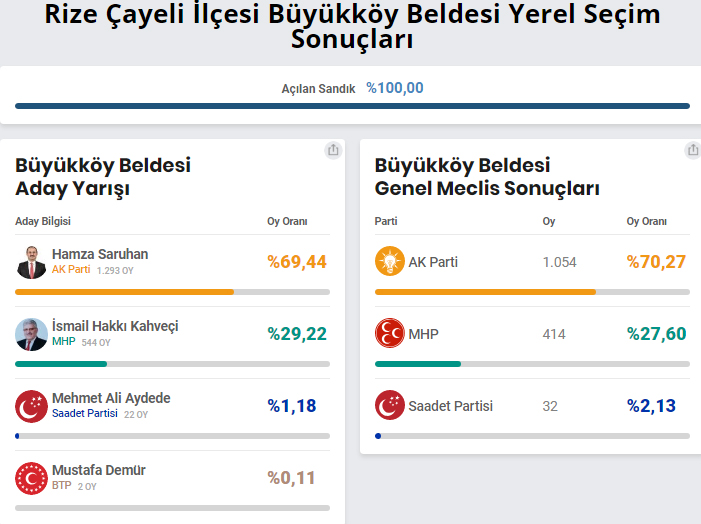Click share icon on Genel Meclis Sonuçları card
Screen dimensions: 701x524
(693, 150)
